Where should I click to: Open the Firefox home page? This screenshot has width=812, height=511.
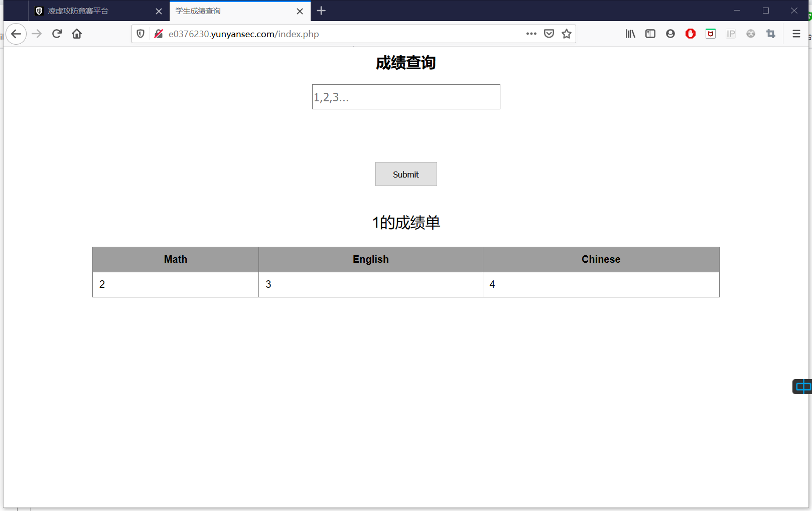(x=77, y=34)
